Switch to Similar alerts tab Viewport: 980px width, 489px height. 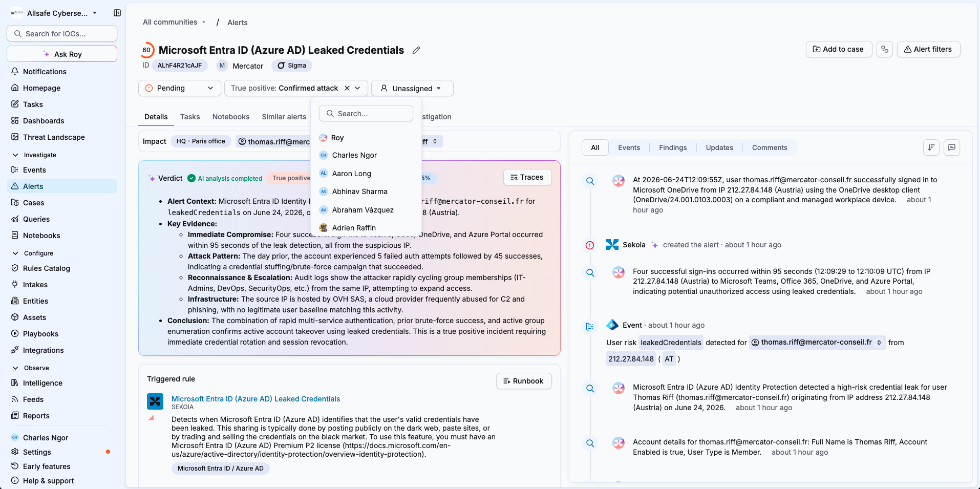(284, 117)
